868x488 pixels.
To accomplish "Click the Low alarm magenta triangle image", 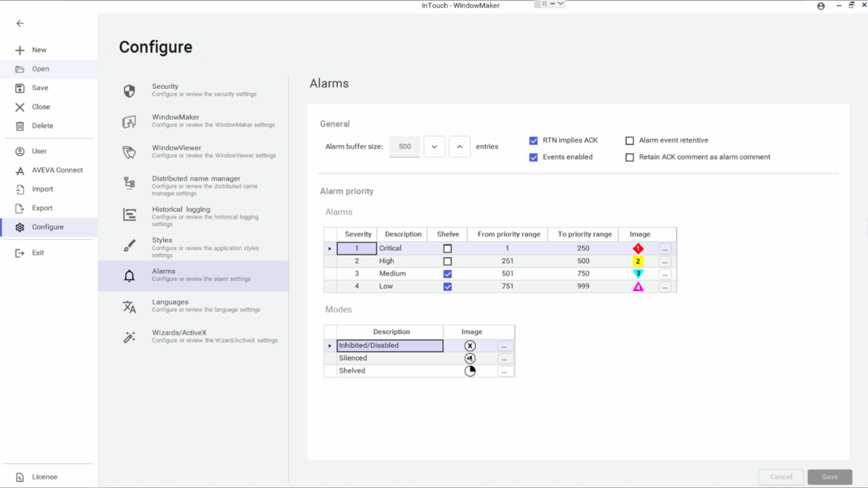I will point(638,287).
